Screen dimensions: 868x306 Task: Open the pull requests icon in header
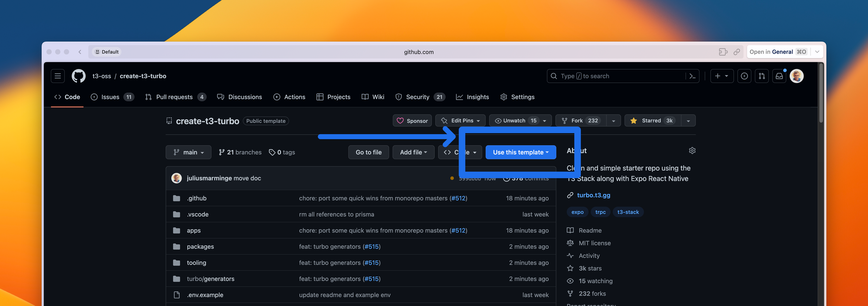(x=762, y=76)
